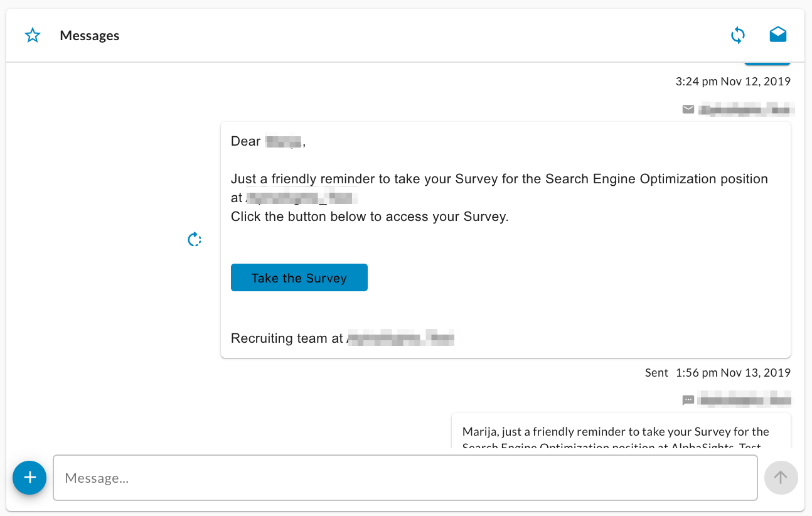This screenshot has width=812, height=516.
Task: Select the Messages header title
Action: coord(90,36)
